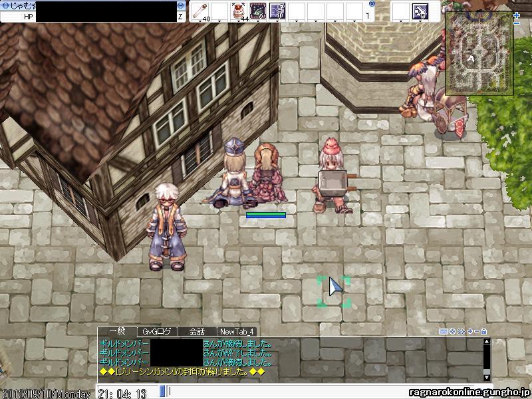Click the basic info window title icon
This screenshot has height=399, width=532.
pyautogui.click(x=5, y=5)
